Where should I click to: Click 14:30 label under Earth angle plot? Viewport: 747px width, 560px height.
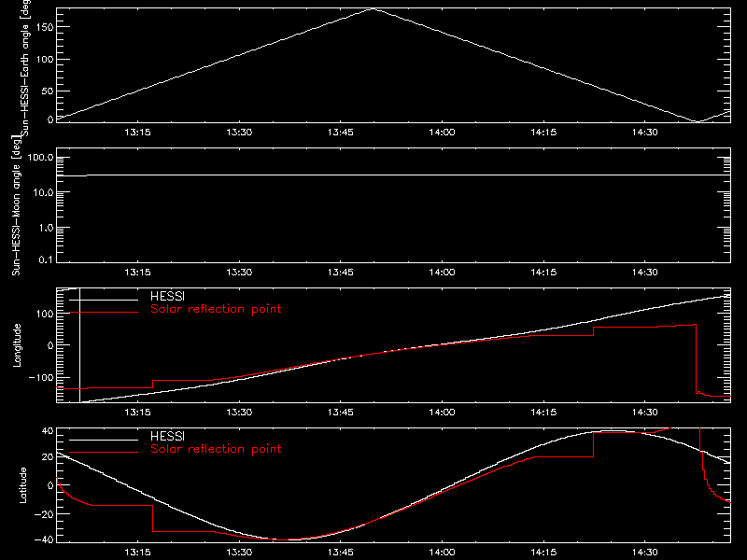coord(645,133)
